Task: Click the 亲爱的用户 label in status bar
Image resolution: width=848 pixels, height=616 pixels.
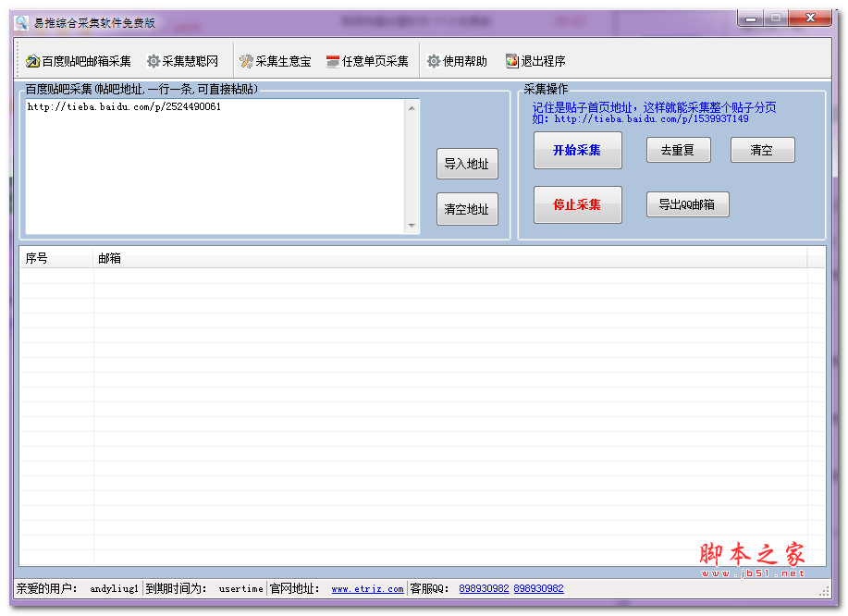Action: click(x=47, y=588)
